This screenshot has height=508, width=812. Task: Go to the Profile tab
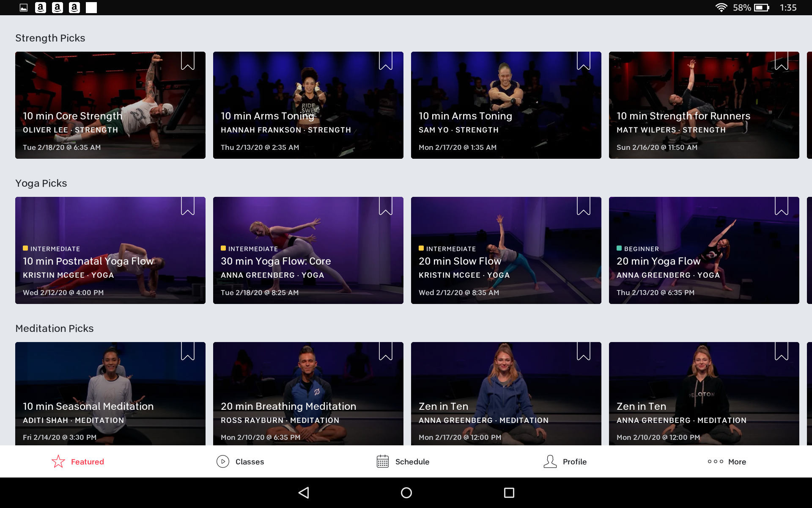[574, 461]
